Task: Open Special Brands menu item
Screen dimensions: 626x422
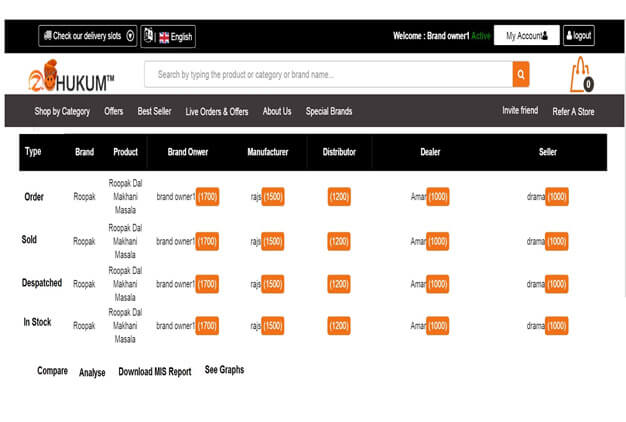Action: [x=329, y=111]
